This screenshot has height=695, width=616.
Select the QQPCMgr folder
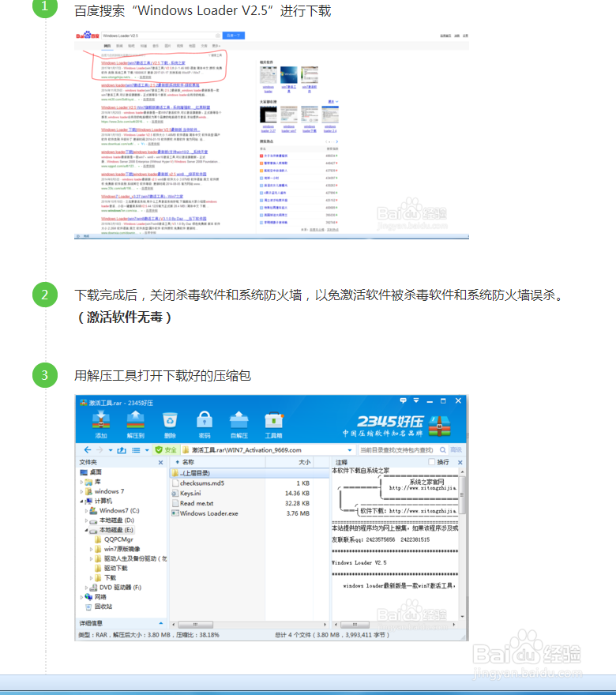coord(114,539)
